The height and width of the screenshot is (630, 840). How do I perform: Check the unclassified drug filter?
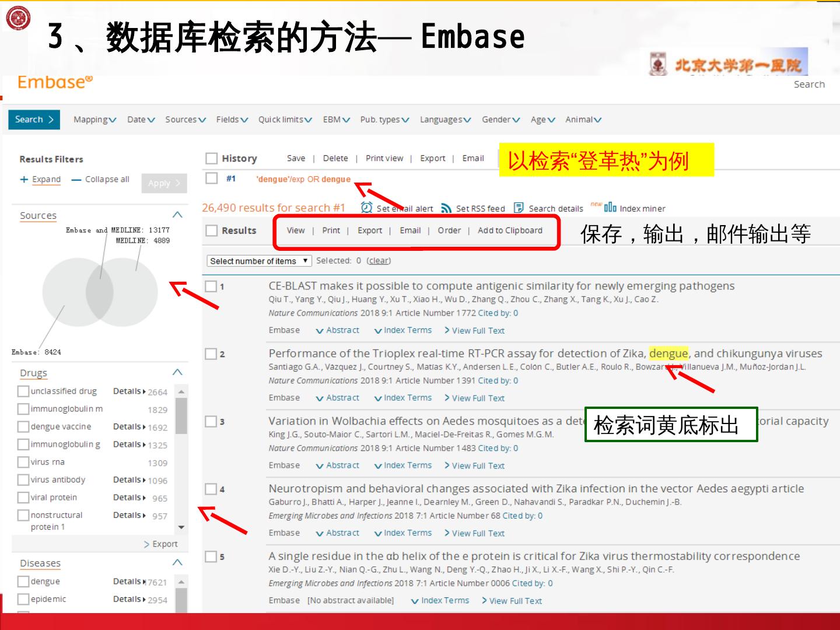point(23,391)
